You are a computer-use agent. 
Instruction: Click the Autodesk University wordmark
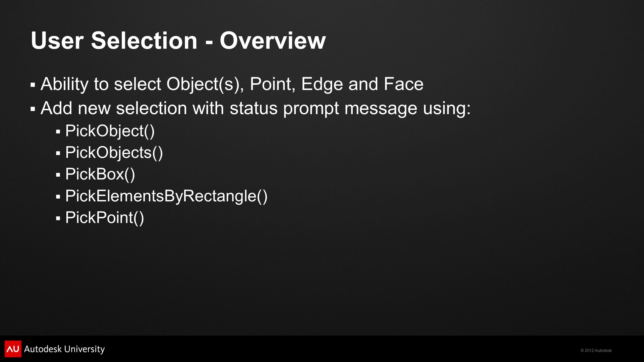coord(64,349)
